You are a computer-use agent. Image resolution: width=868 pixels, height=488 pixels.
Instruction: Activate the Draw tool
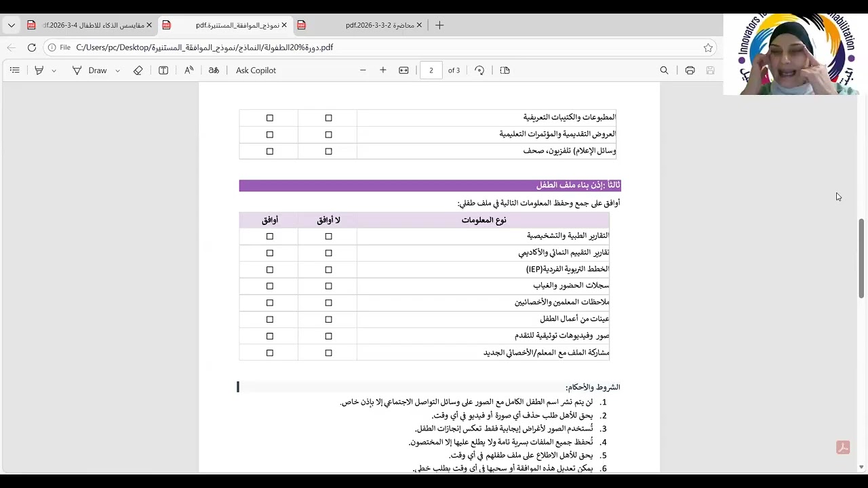pyautogui.click(x=90, y=70)
